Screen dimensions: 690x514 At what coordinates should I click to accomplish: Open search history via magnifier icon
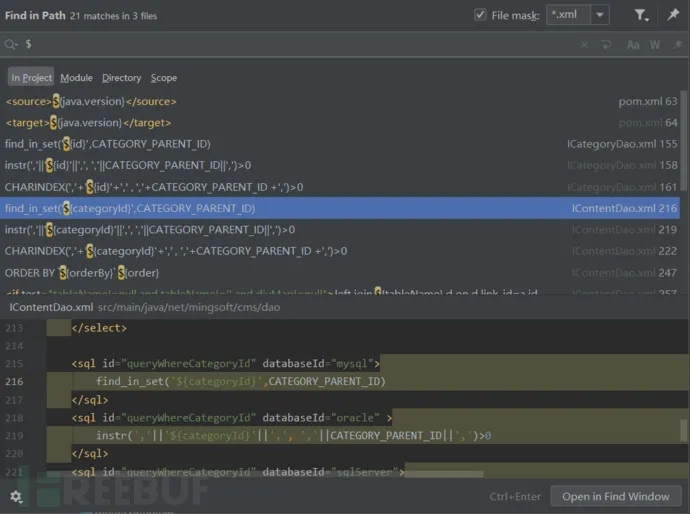(x=11, y=45)
